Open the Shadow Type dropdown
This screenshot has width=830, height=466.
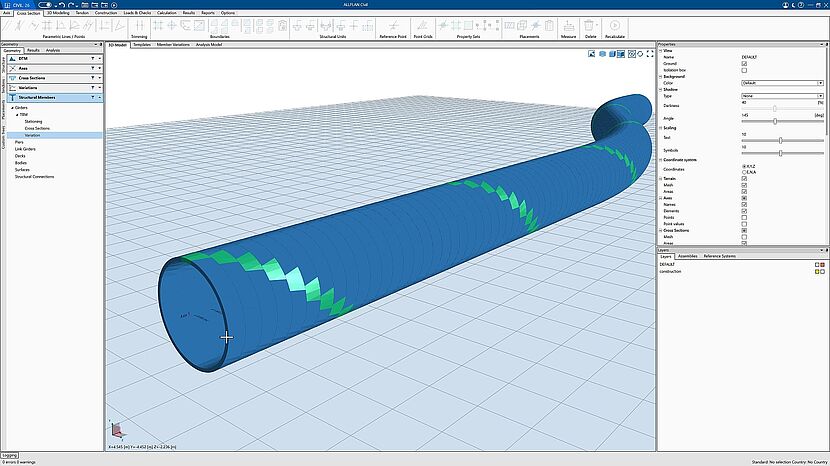click(782, 96)
